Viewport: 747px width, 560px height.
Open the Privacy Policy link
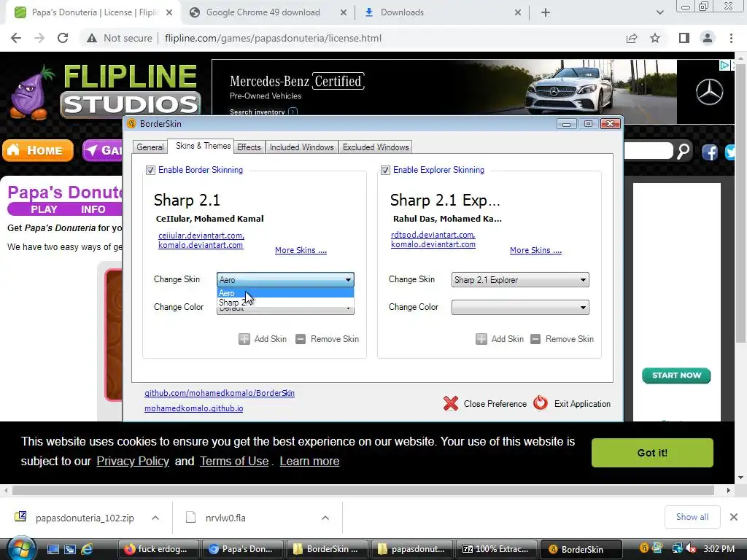pyautogui.click(x=133, y=461)
